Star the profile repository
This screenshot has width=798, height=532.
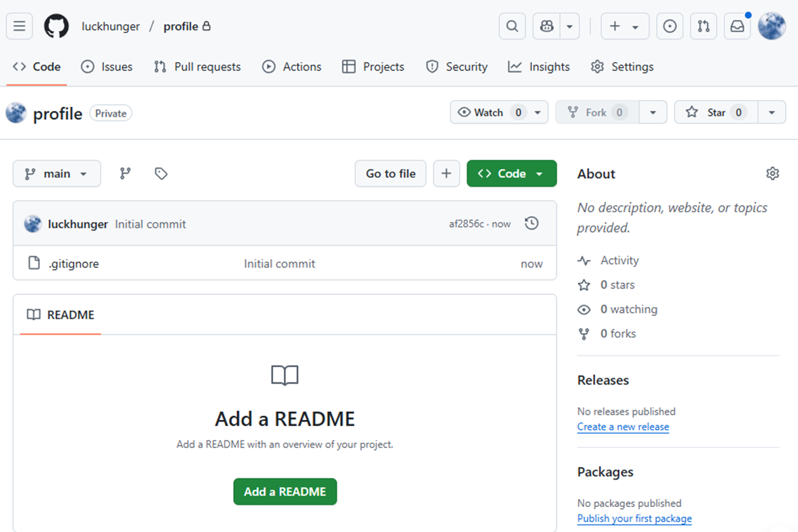[716, 112]
